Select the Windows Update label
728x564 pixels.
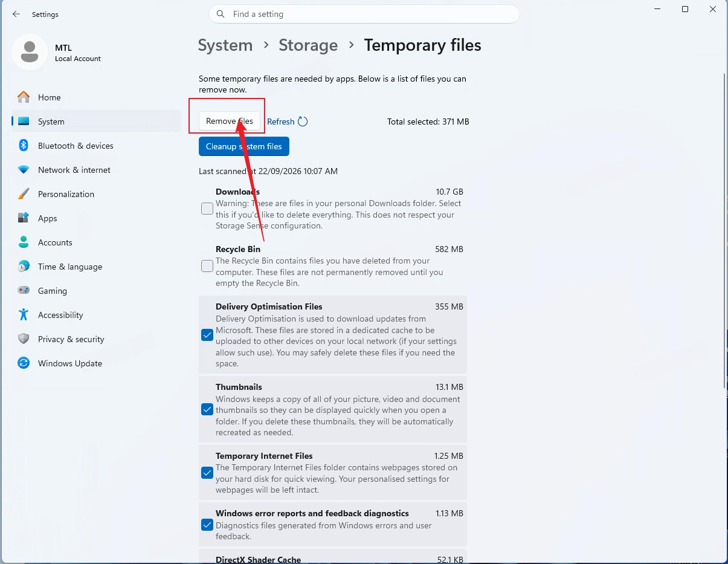tap(70, 363)
